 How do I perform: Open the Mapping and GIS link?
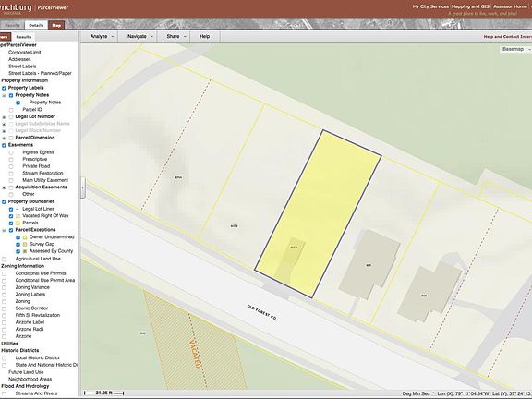click(470, 6)
